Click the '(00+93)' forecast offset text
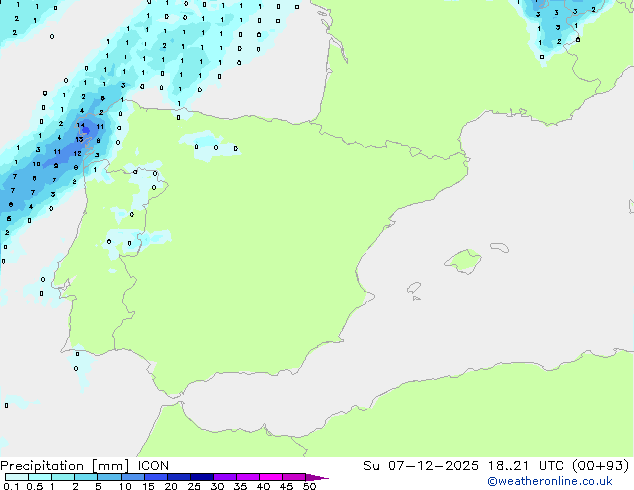The height and width of the screenshot is (490, 634). 600,466
